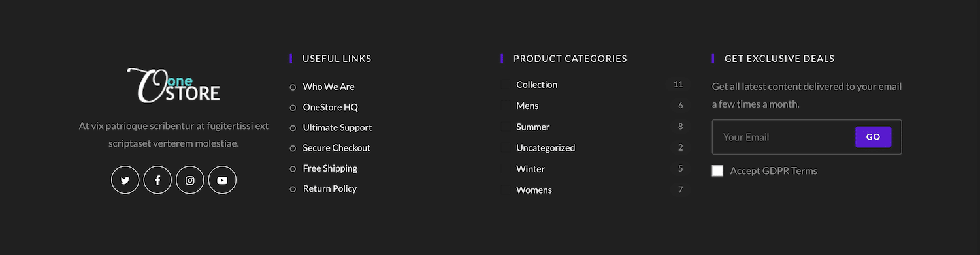Open the Return Policy link

click(330, 188)
